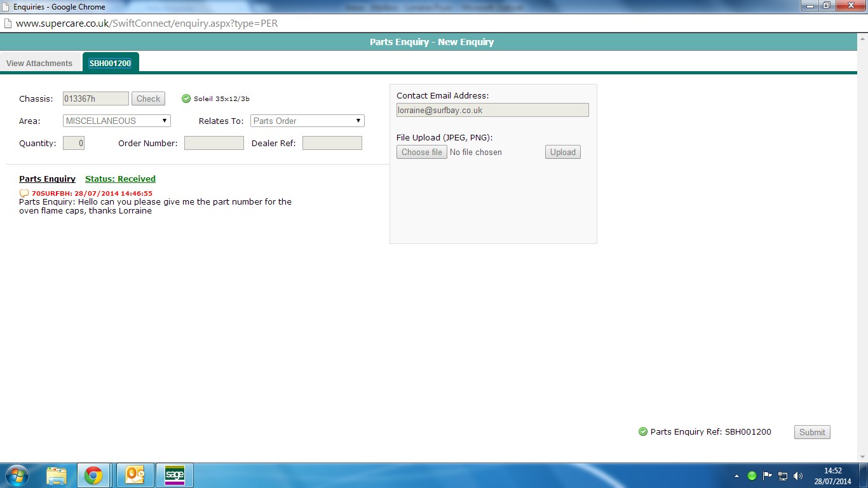The width and height of the screenshot is (868, 488).
Task: Click the Upload button
Action: tap(563, 152)
